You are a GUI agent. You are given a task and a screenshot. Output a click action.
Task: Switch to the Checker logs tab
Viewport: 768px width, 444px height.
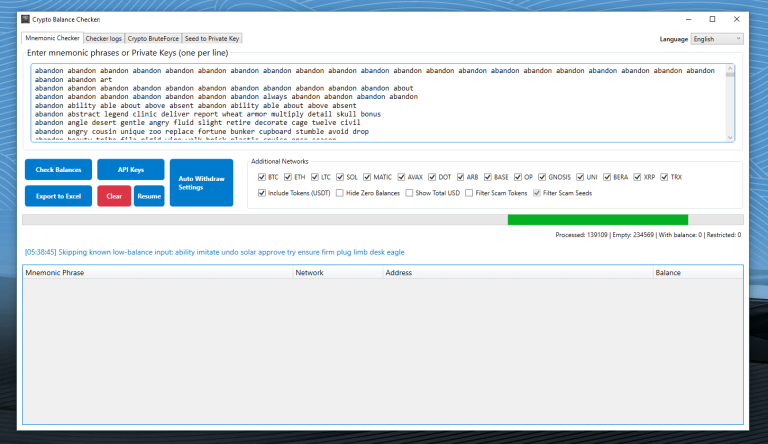103,39
